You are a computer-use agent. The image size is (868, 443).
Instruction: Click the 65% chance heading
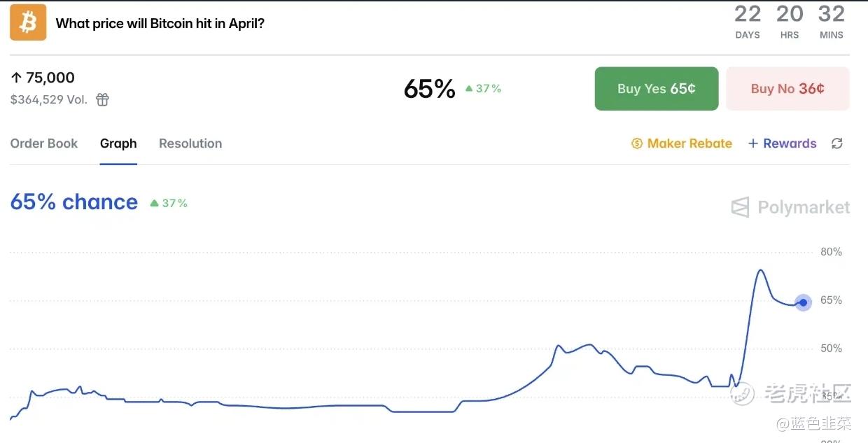click(74, 202)
